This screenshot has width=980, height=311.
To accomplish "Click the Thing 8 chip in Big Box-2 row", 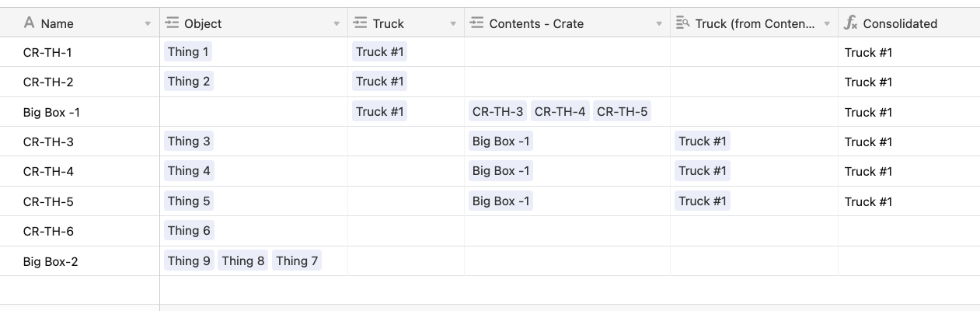I will tap(243, 260).
